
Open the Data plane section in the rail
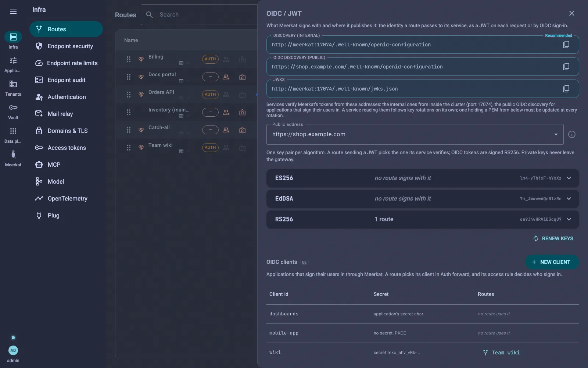pos(13,135)
